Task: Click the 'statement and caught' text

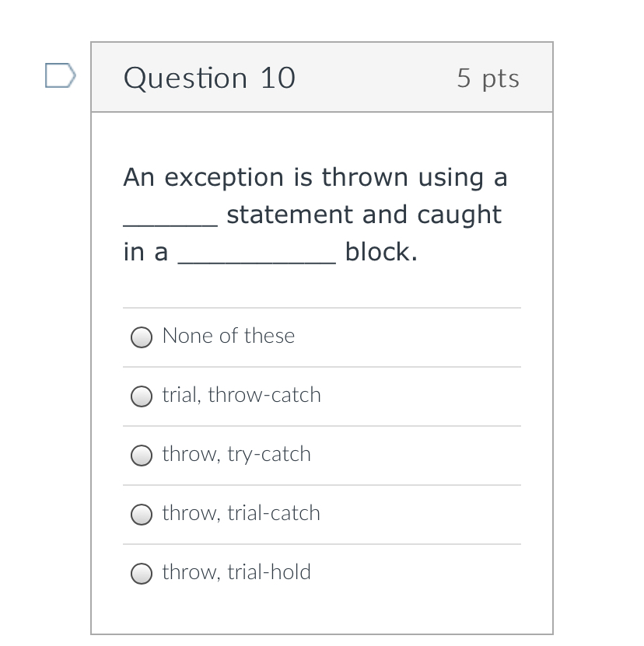Action: [364, 215]
